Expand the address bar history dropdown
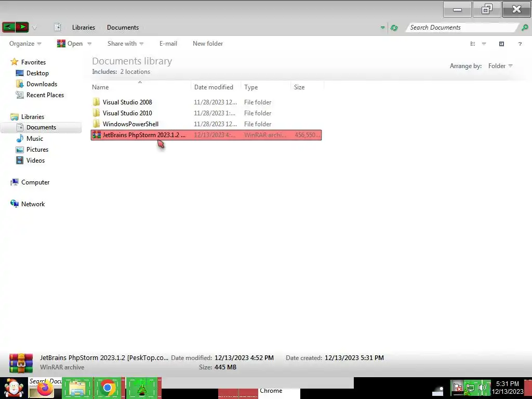This screenshot has width=532, height=399. [382, 28]
